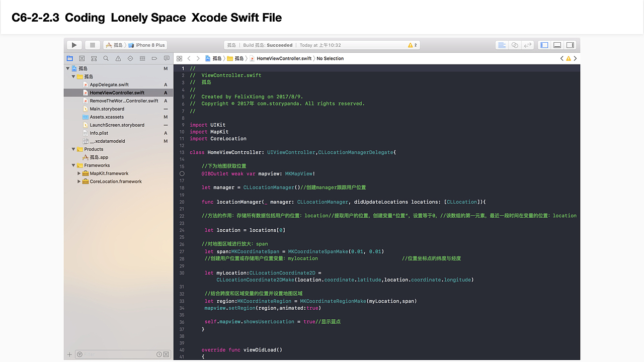Click the 孤岛 project breadcrumb in jump bar
Viewport: 644px width, 362px height.
tap(213, 58)
